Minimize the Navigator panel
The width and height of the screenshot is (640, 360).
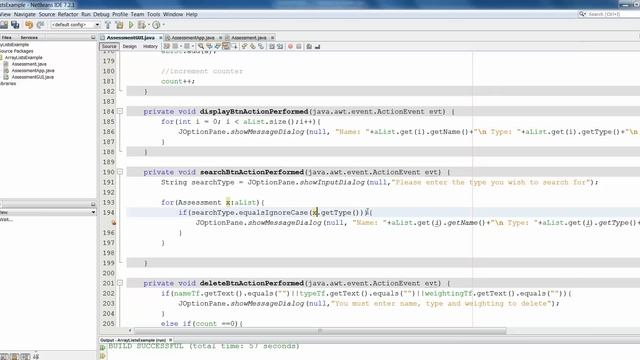[93, 204]
